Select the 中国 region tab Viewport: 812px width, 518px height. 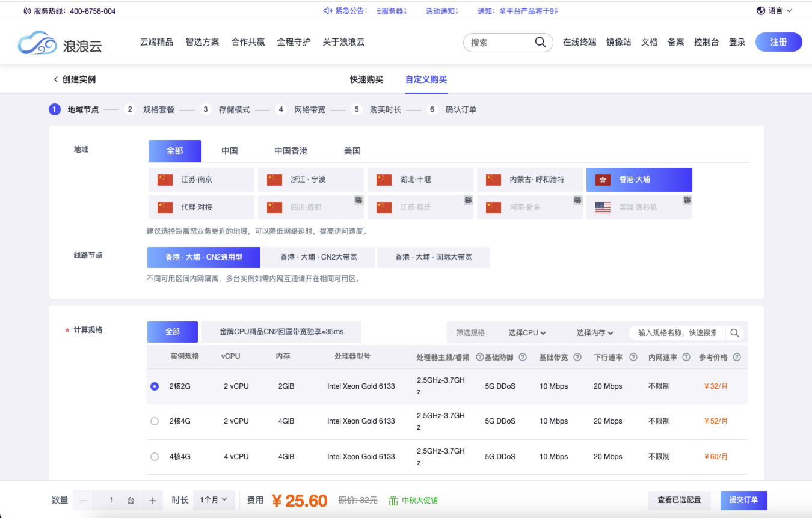(x=230, y=151)
